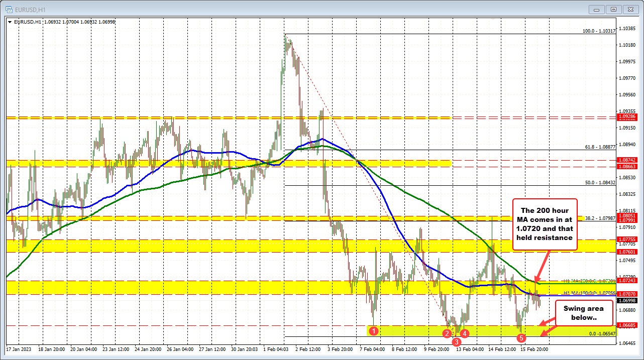Click the black current price label 1.06998
This screenshot has width=644, height=360.
627,300
